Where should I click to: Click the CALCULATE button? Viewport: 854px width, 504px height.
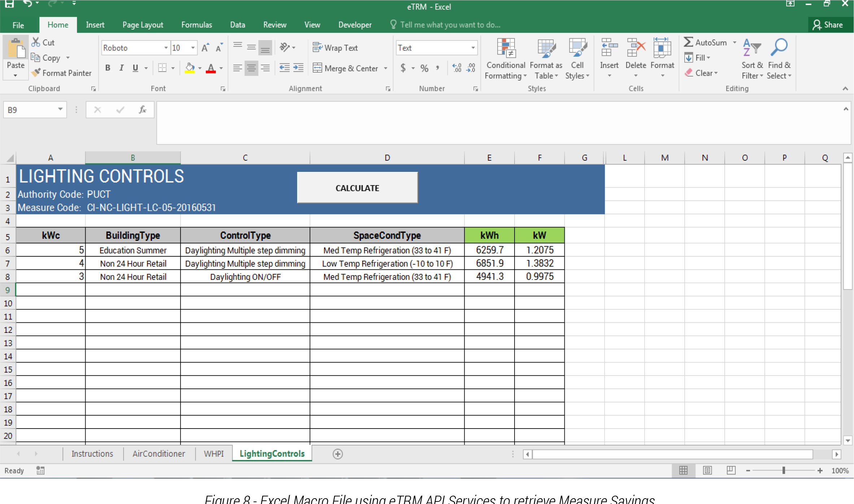click(x=357, y=188)
